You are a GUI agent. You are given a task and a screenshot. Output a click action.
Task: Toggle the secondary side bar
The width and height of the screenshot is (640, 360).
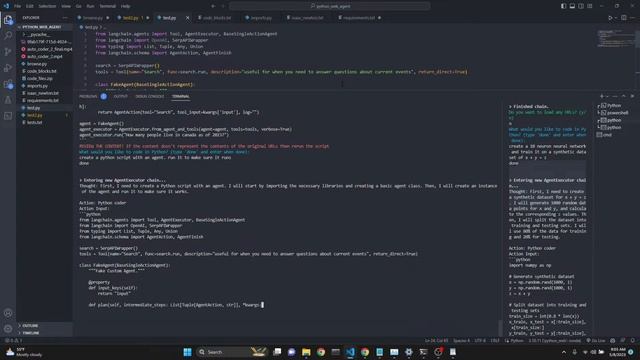(x=581, y=6)
